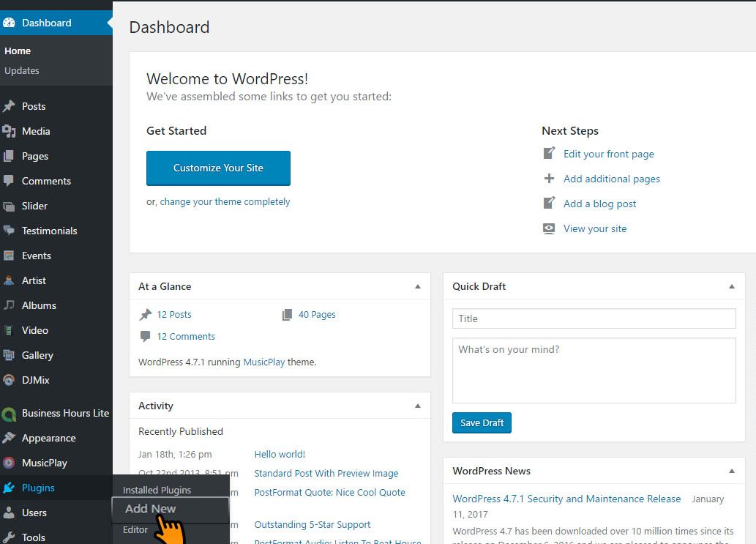
Task: Click the Events icon in sidebar
Action: pos(9,256)
